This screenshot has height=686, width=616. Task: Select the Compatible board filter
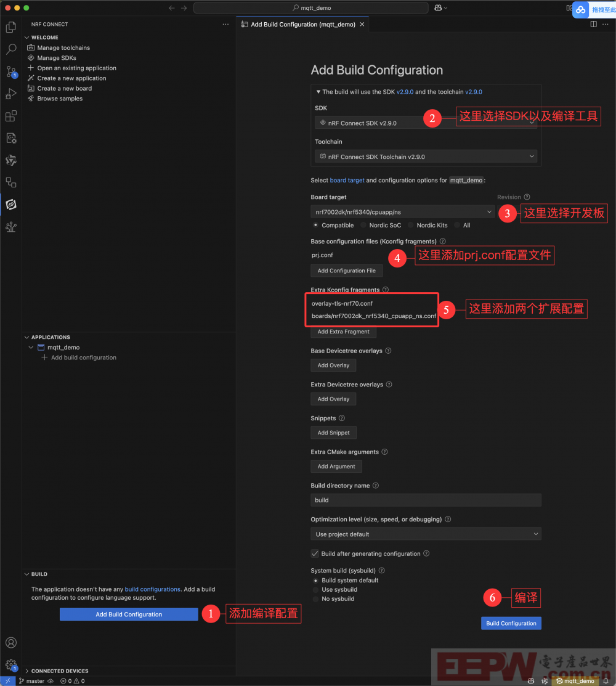coord(315,225)
